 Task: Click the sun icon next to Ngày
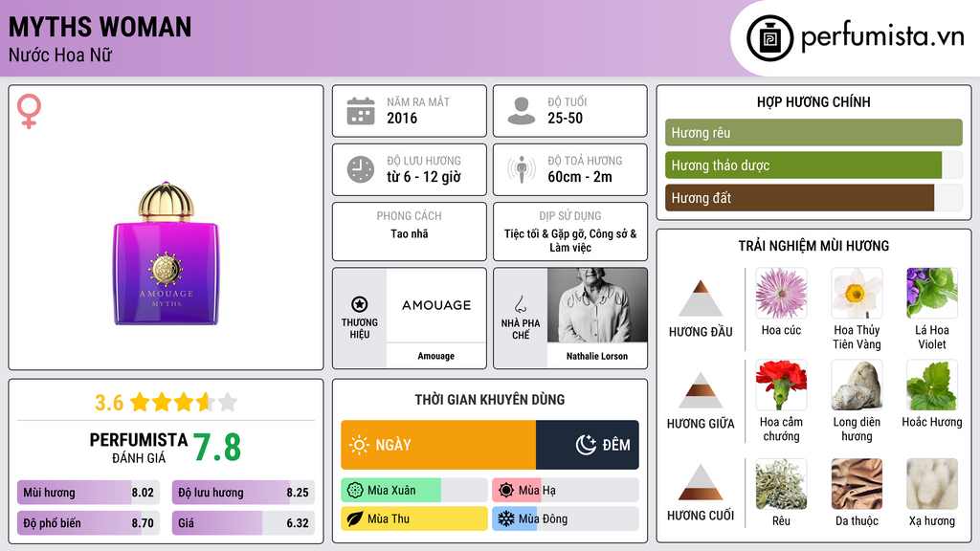[x=360, y=445]
